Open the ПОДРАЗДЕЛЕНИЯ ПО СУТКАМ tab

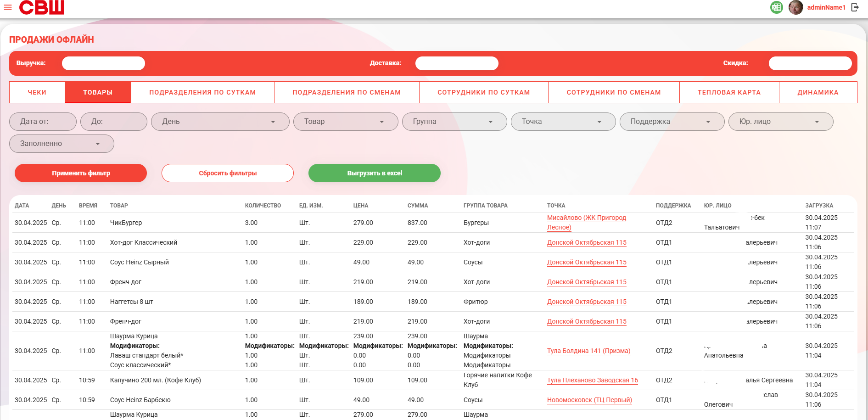pos(202,92)
